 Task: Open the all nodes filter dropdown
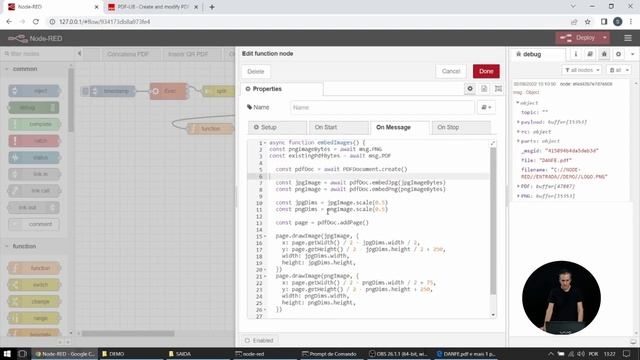(582, 70)
